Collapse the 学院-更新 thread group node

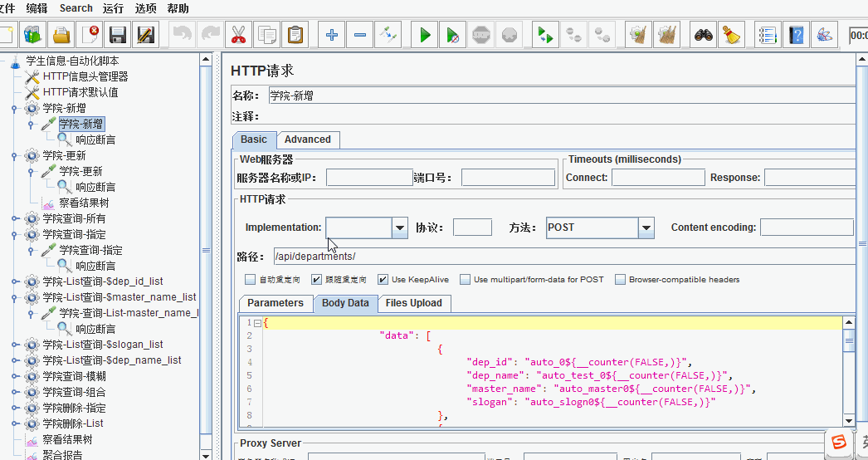pos(14,156)
